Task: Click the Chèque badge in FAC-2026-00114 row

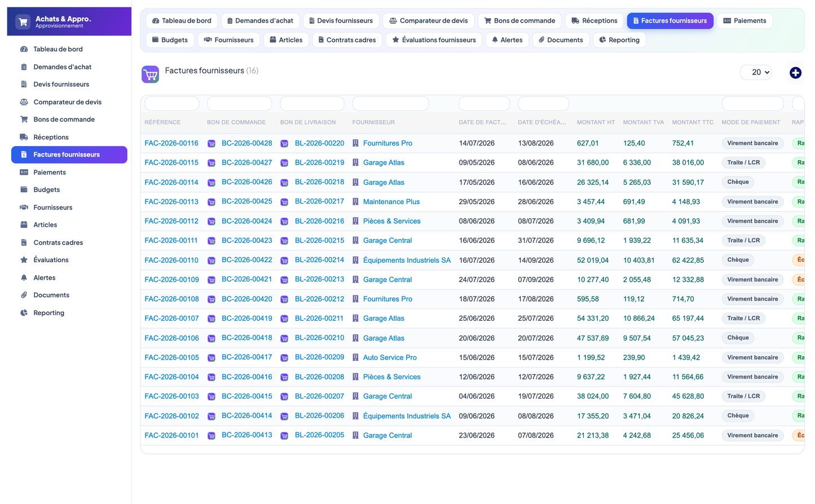Action: pos(738,182)
